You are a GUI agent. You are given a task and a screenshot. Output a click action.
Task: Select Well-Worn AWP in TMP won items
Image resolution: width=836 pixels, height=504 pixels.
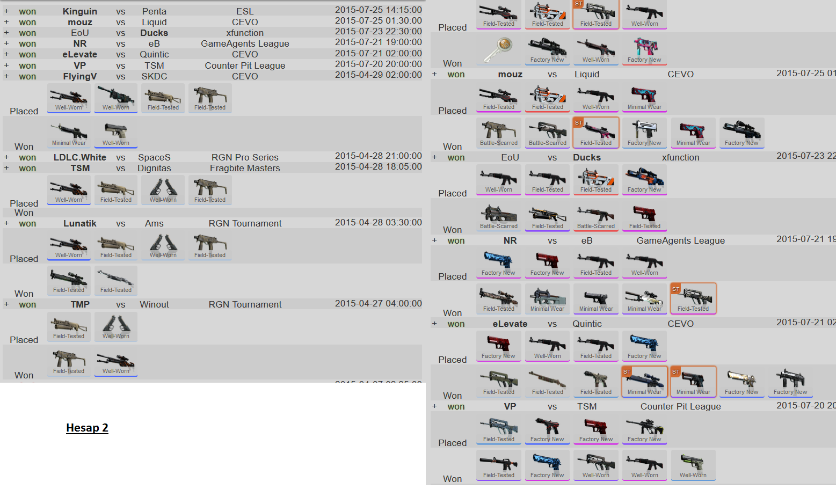point(116,361)
